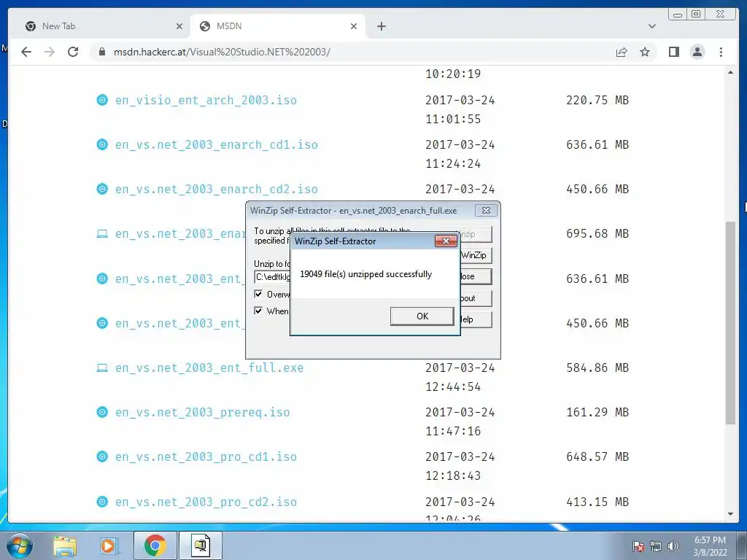The height and width of the screenshot is (560, 747).
Task: Click laptop icon beside en_vs.net_2003_ent_full.exe
Action: (x=102, y=367)
